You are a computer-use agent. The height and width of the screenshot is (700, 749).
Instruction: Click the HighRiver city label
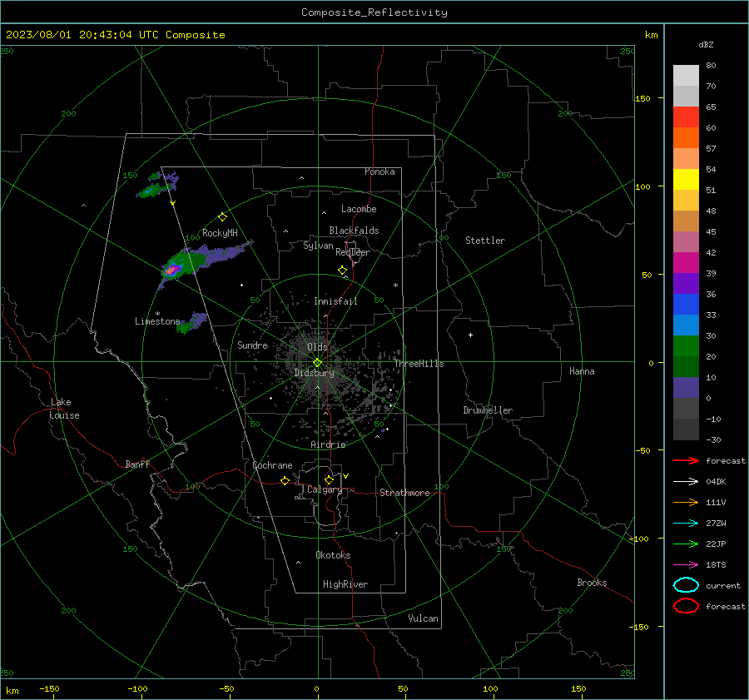tap(345, 584)
